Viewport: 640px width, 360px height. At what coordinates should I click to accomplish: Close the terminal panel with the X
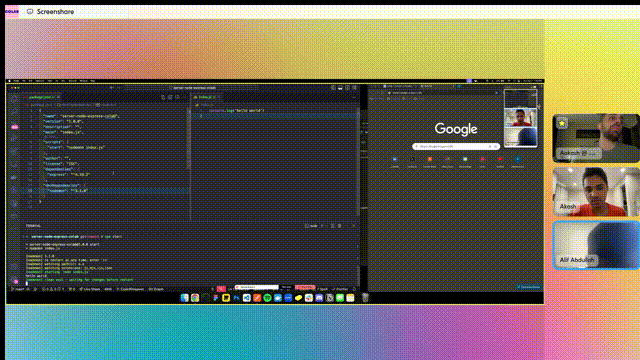click(353, 226)
